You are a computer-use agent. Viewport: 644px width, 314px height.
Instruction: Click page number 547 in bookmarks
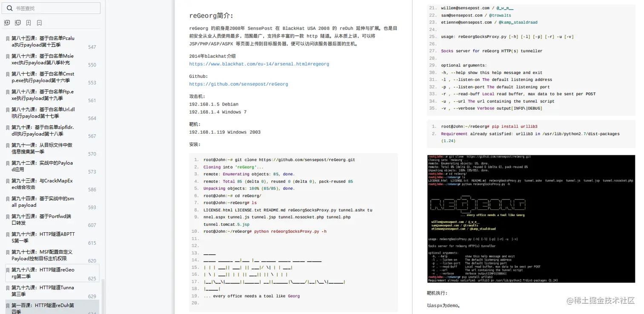(x=92, y=47)
